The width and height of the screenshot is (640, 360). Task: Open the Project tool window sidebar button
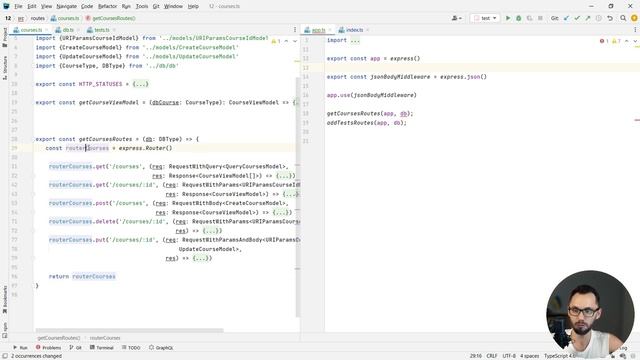(4, 38)
